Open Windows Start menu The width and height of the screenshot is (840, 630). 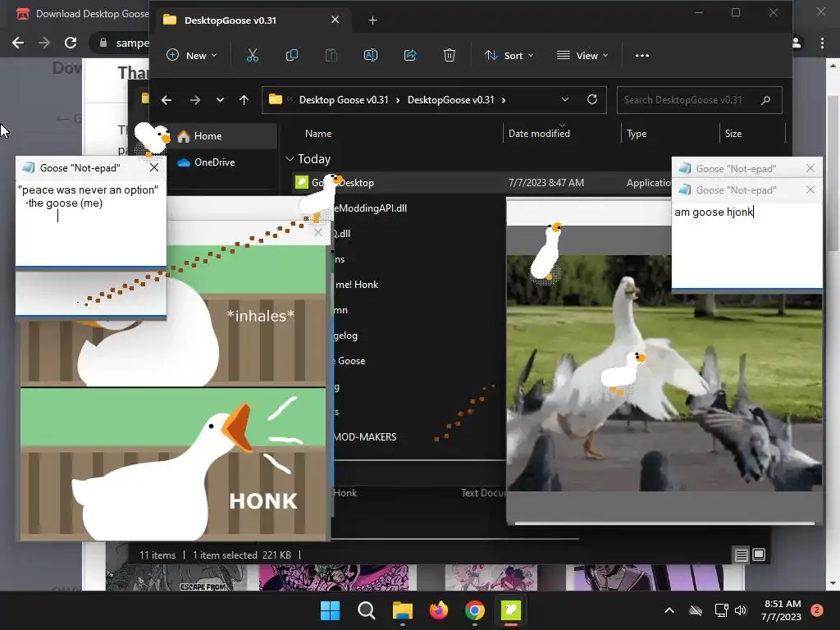[x=330, y=610]
